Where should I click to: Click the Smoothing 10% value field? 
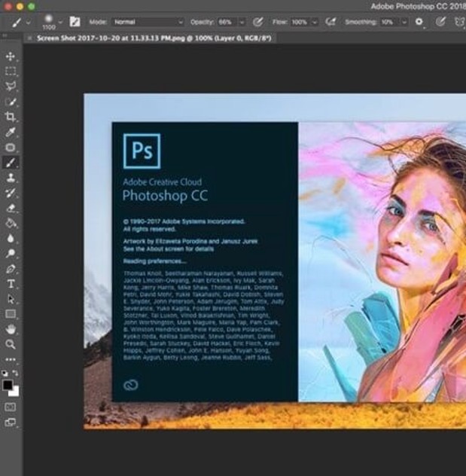point(387,22)
